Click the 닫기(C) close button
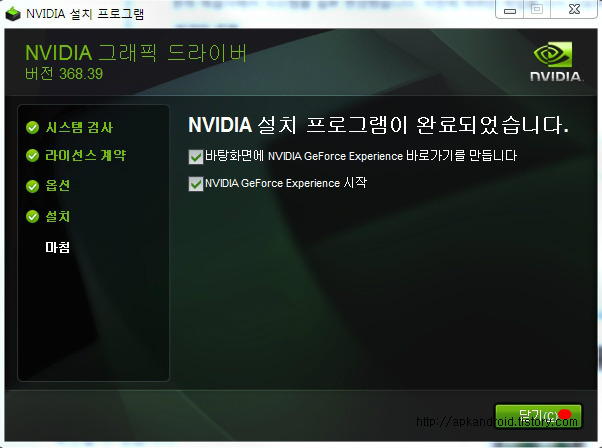Screen dimensions: 602x448 pyautogui.click(x=538, y=416)
